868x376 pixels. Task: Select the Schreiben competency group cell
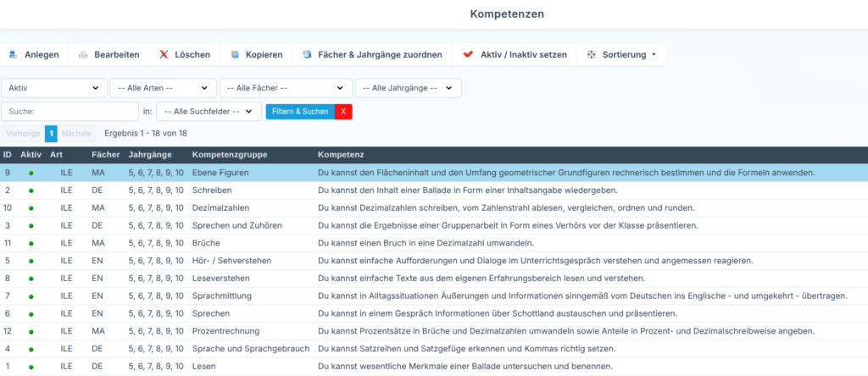coord(212,191)
